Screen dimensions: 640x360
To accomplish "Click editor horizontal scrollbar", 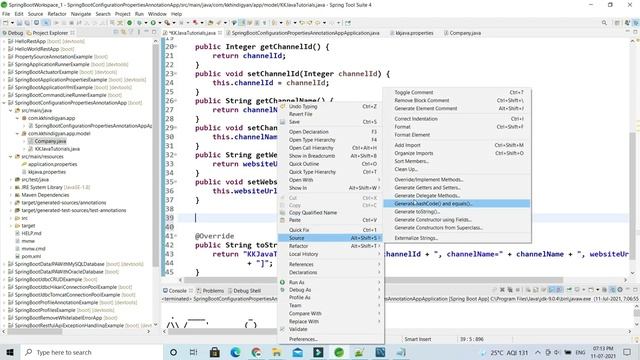I will click(373, 280).
